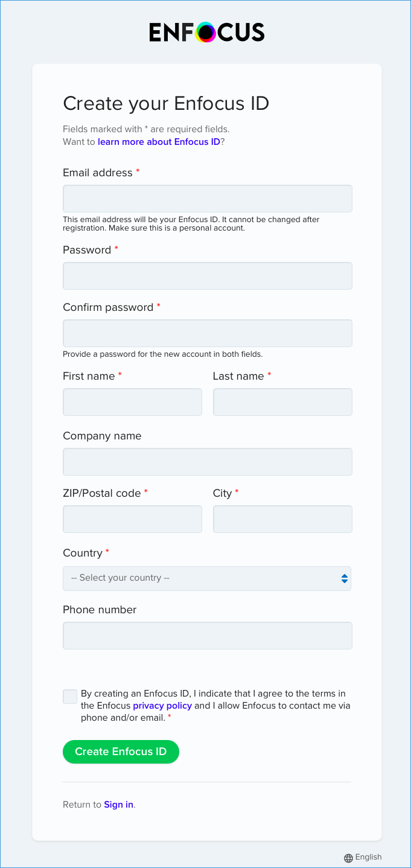Viewport: 411px width, 868px height.
Task: Tick the privacy policy agreement checkbox
Action: [x=70, y=697]
